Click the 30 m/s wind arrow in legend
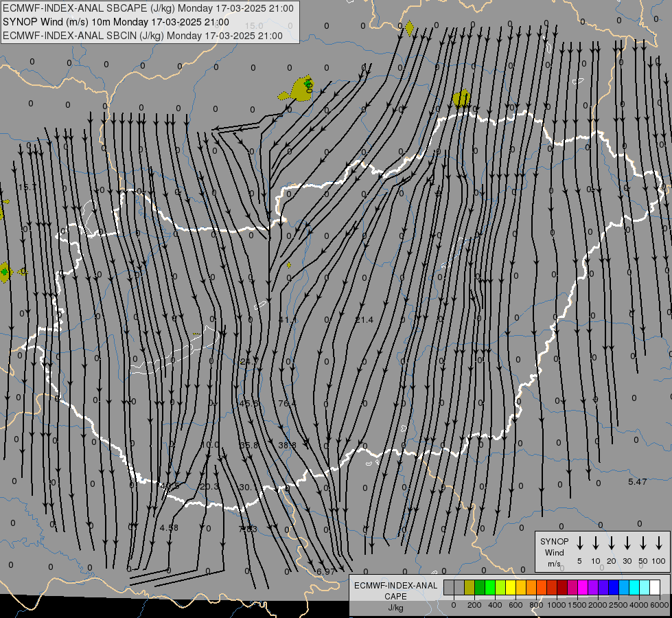 pyautogui.click(x=627, y=543)
